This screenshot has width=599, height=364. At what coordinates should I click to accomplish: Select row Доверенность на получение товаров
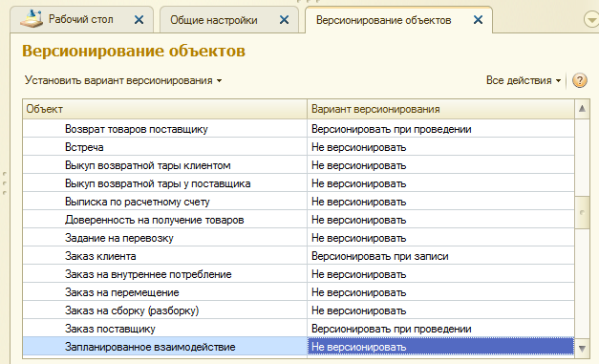coord(298,220)
